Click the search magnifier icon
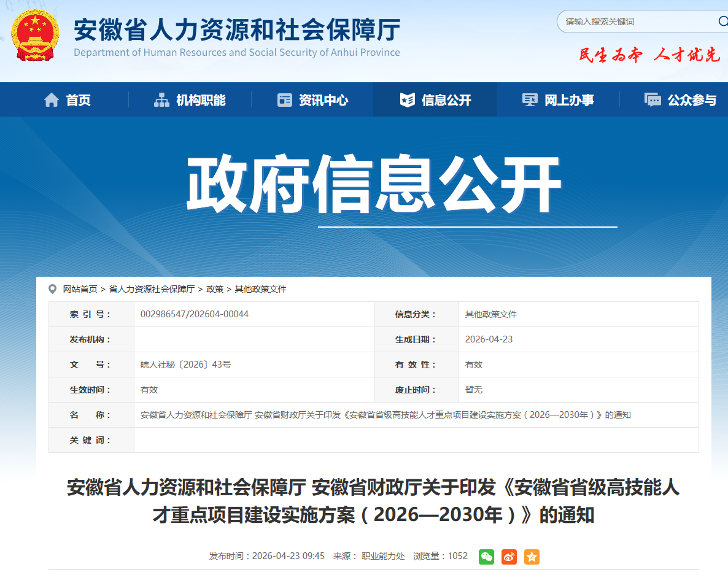Image resolution: width=728 pixels, height=583 pixels. click(x=722, y=21)
